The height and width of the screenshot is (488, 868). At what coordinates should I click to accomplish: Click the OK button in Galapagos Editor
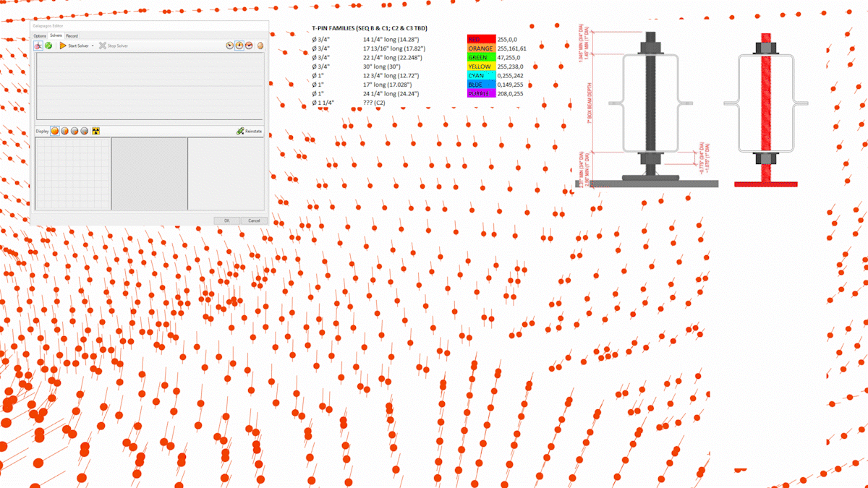point(226,221)
